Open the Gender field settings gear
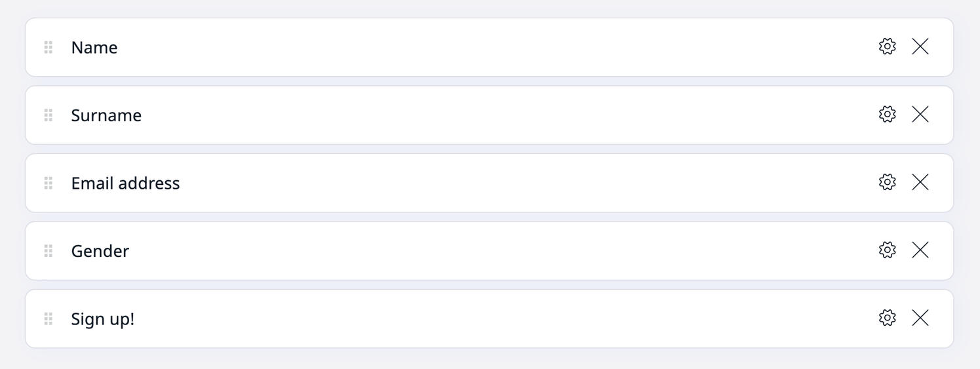Viewport: 980px width, 369px height. pos(887,250)
